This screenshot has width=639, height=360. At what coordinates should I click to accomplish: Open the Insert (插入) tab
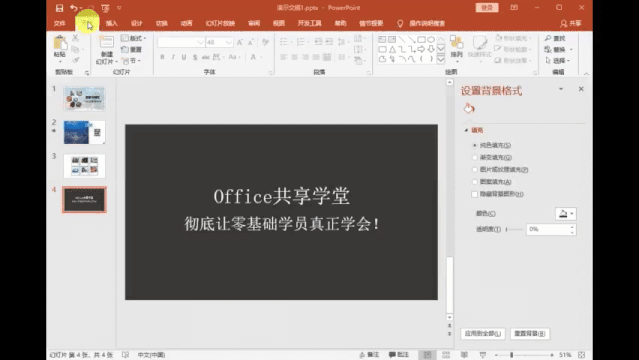[x=111, y=23]
